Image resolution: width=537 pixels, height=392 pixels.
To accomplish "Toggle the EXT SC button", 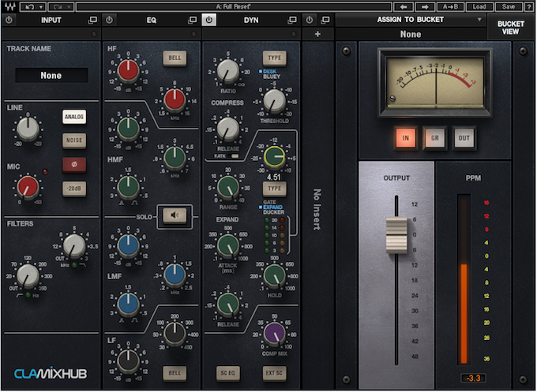I will (274, 373).
